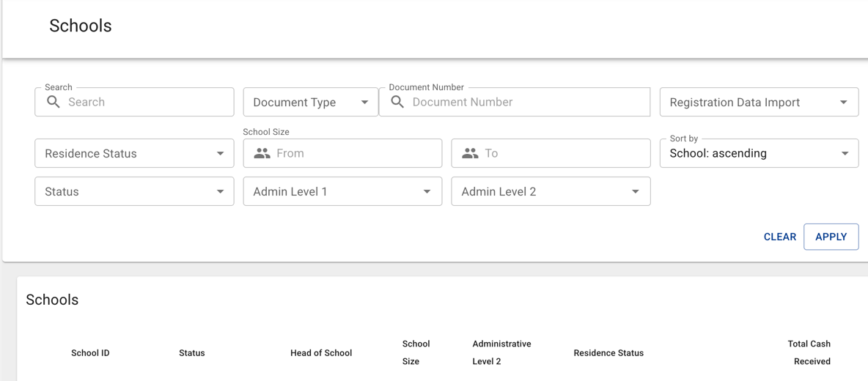This screenshot has width=868, height=381.
Task: Expand the Admin Level 2 dropdown
Action: (x=551, y=192)
